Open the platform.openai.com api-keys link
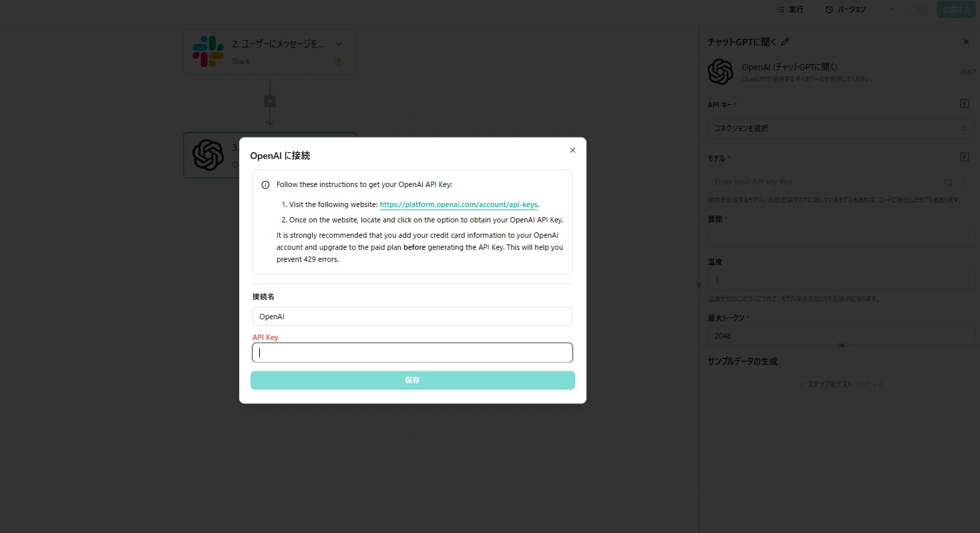The image size is (980, 533). 458,205
